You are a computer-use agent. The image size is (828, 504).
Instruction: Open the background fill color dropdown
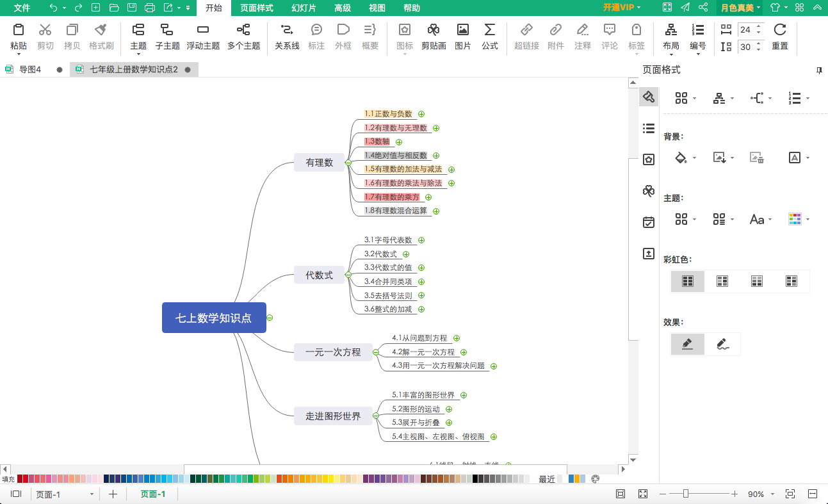click(x=695, y=158)
